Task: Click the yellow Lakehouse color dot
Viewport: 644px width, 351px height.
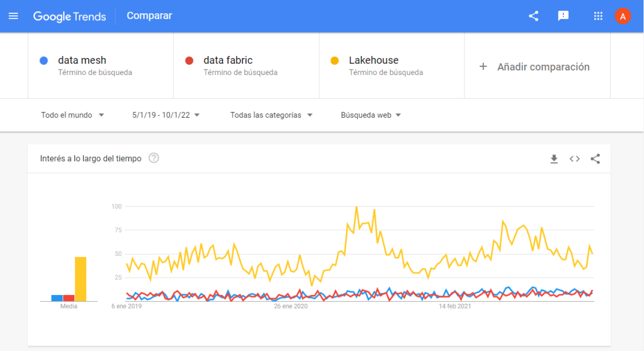Action: (x=335, y=60)
